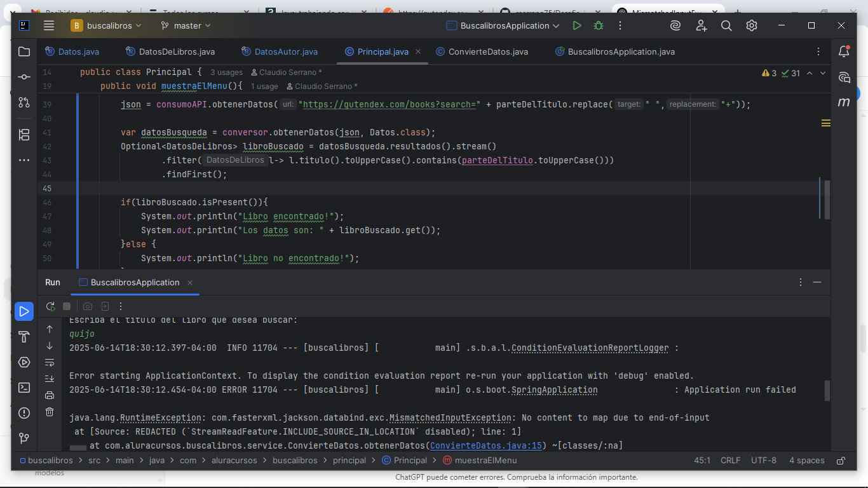Switch to DatosAutor.java tab
The width and height of the screenshot is (868, 488).
coord(280,51)
